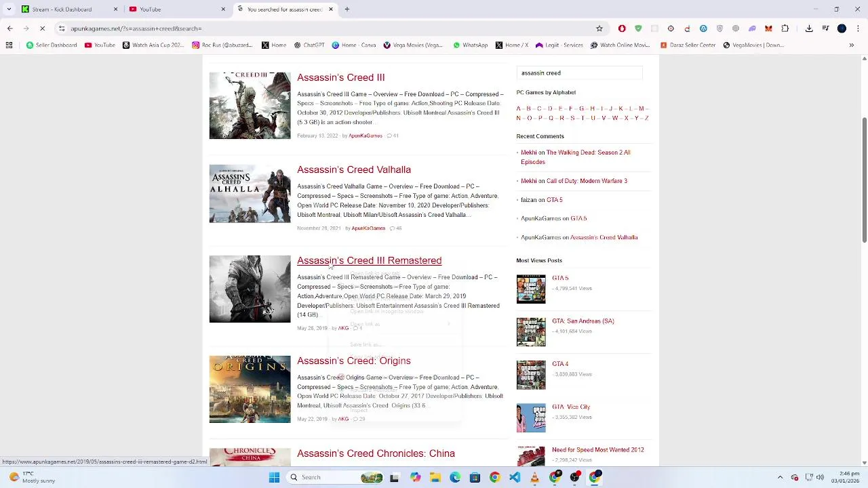Open OBS Studio from the taskbar

pyautogui.click(x=575, y=478)
